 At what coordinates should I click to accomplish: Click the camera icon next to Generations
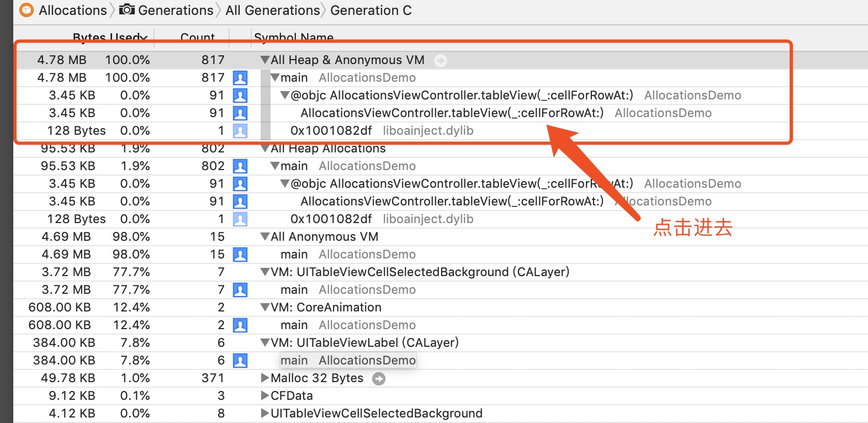click(x=127, y=9)
